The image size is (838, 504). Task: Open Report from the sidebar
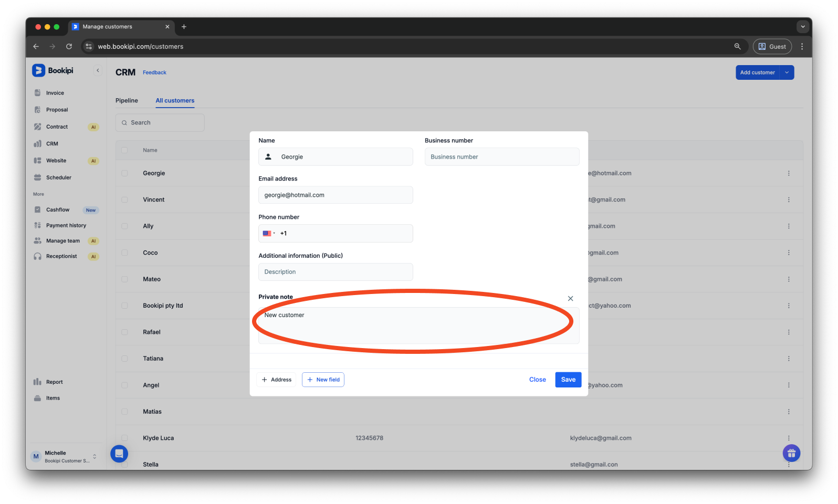click(x=54, y=382)
